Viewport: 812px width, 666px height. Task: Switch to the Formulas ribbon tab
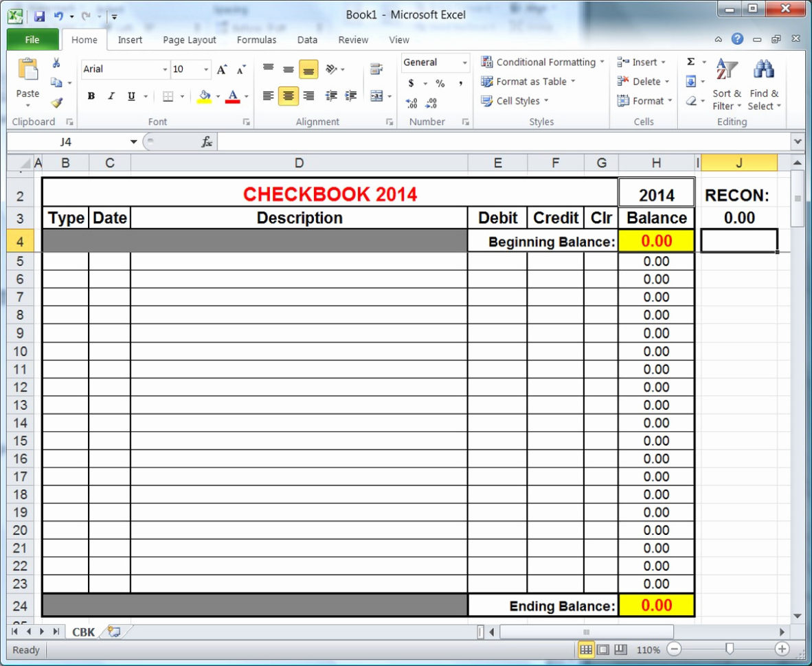coord(256,40)
